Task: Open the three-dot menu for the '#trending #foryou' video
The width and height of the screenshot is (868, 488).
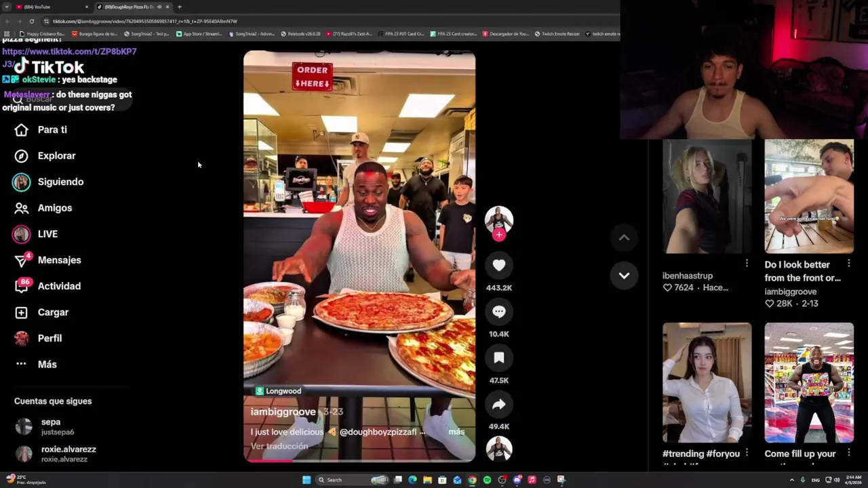Action: tap(747, 452)
